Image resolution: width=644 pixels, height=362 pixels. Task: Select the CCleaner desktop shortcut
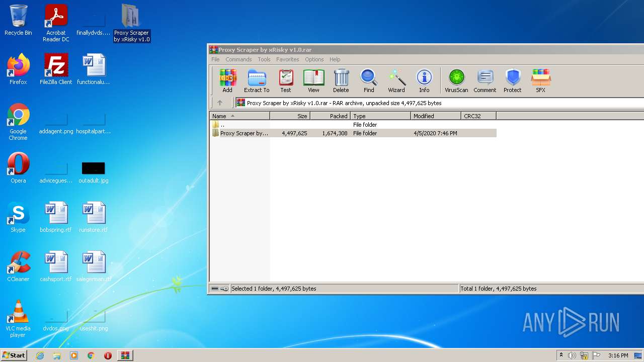18,266
